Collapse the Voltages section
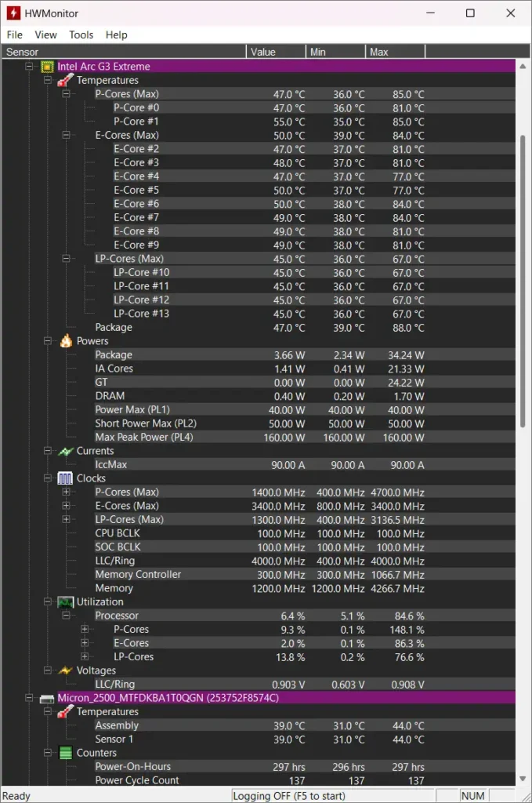532x803 pixels. coord(48,670)
